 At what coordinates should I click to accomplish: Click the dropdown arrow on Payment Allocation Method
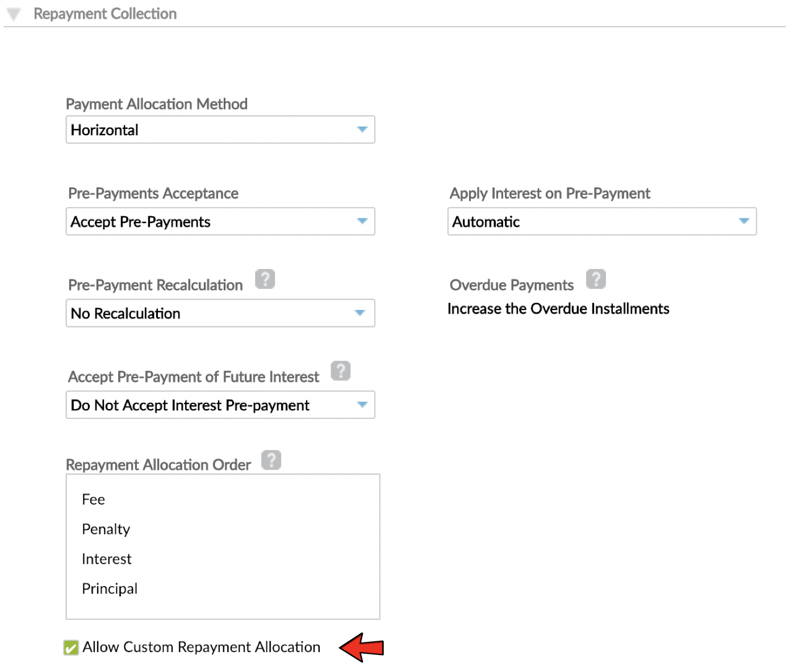[x=363, y=129]
